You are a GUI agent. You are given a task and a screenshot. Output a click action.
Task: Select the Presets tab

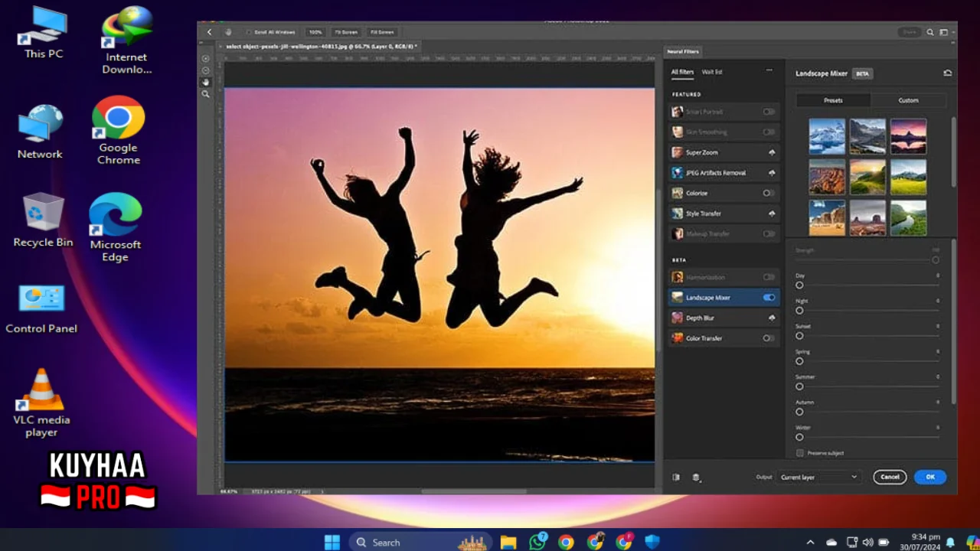click(x=833, y=100)
